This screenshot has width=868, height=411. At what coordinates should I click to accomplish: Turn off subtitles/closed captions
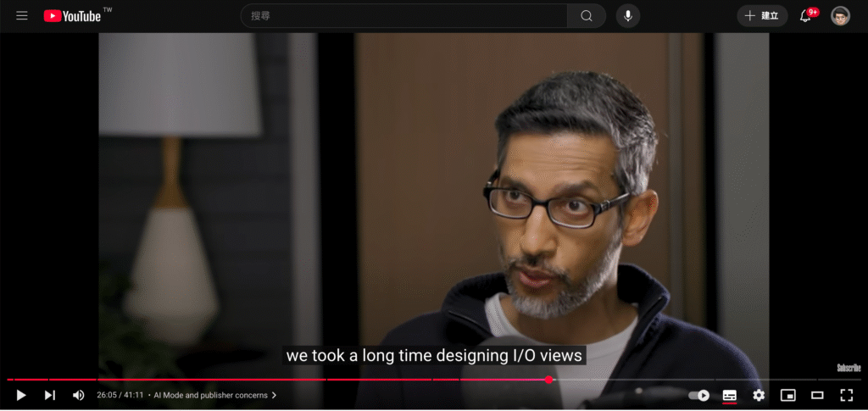(729, 395)
